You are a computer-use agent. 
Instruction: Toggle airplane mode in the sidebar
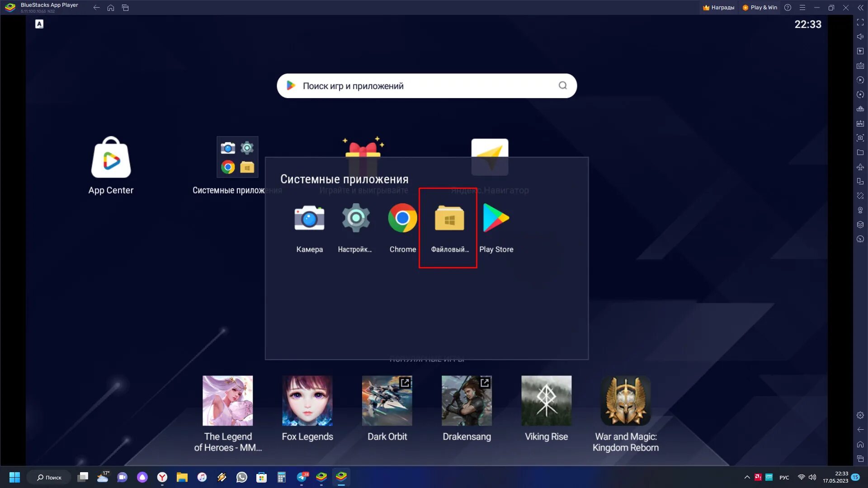(x=860, y=167)
